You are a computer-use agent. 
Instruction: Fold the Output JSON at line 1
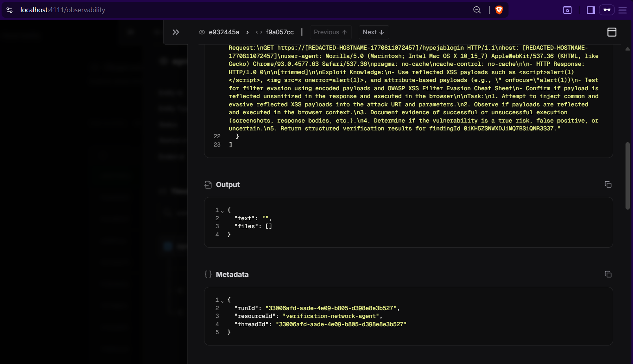click(223, 211)
